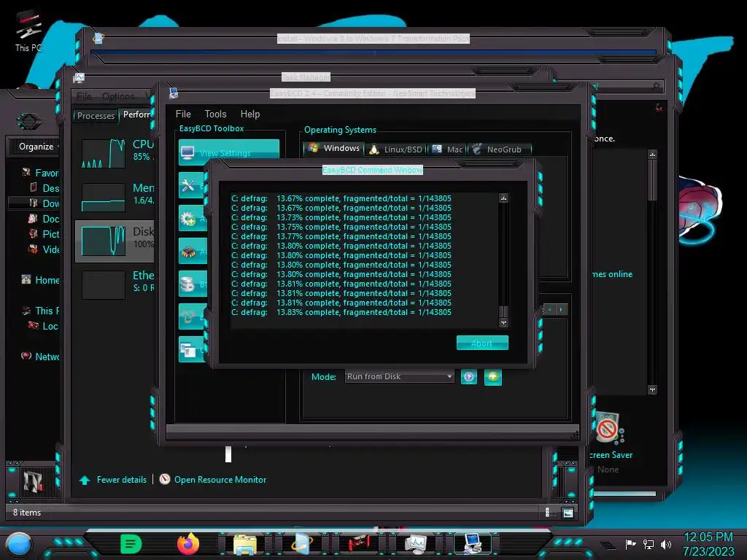This screenshot has width=747, height=560.
Task: Open the Tools menu in EasyBCD
Action: 215,114
